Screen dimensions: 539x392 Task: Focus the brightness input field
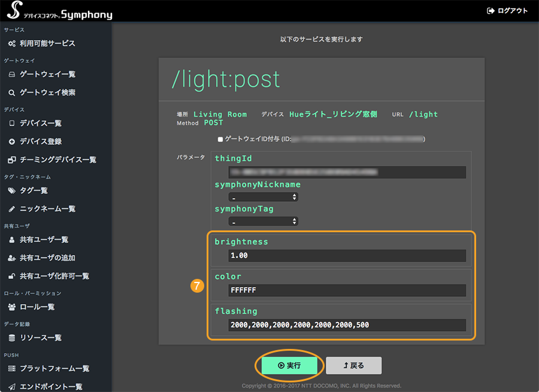pyautogui.click(x=347, y=256)
